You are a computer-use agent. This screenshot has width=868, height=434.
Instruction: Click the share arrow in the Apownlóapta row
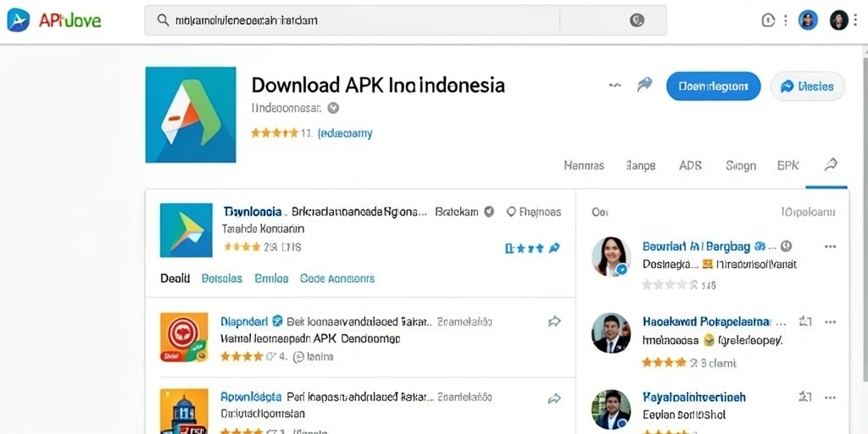(554, 398)
